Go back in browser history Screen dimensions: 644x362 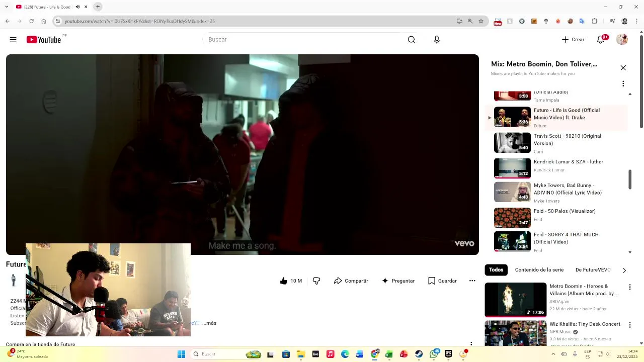point(8,21)
